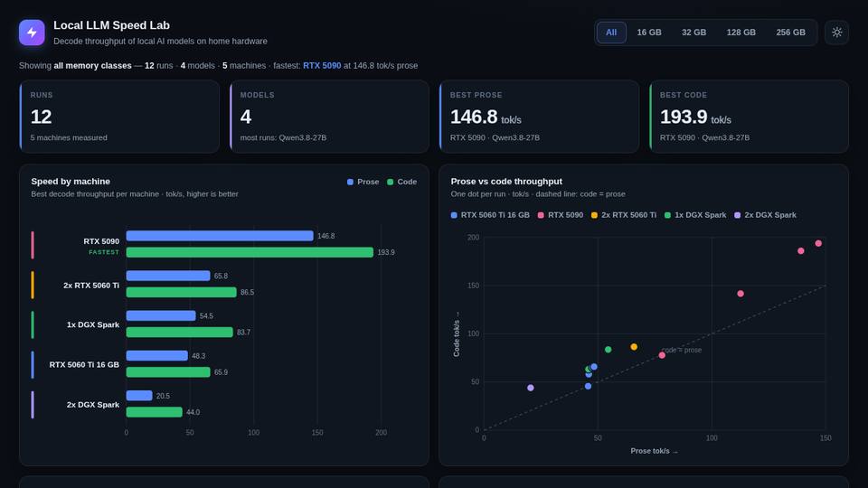Click 'most runs: Qwen3.8-27B' text
The width and height of the screenshot is (868, 488).
point(283,137)
